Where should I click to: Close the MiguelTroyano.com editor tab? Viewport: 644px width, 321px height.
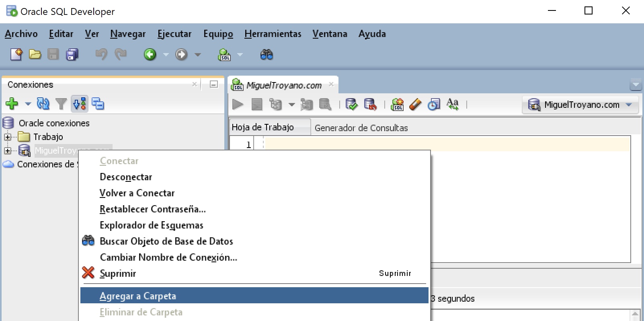coord(331,84)
